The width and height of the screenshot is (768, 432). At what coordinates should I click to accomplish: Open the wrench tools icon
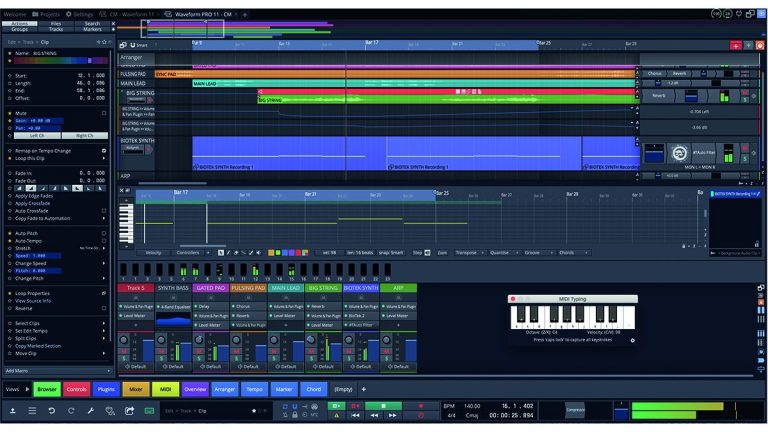(91, 411)
